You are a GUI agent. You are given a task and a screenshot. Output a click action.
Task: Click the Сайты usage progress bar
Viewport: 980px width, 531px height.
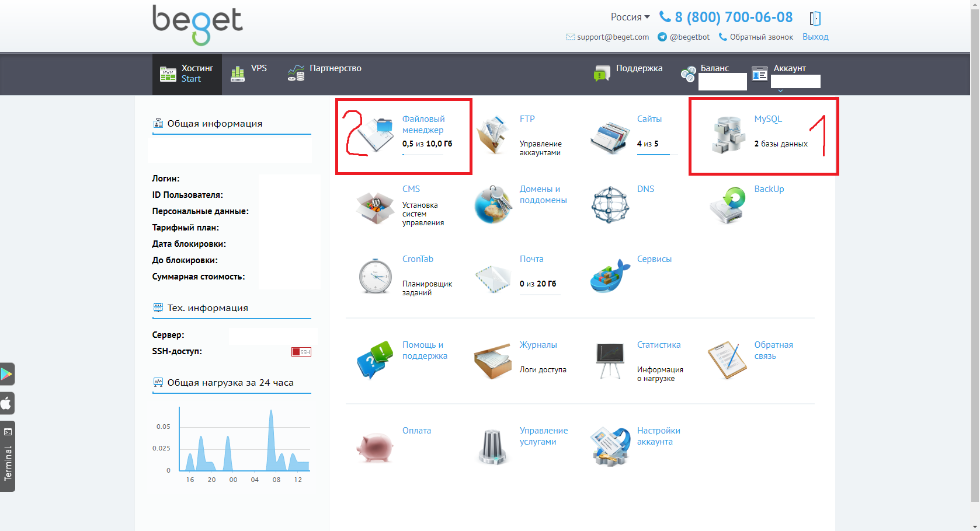coord(657,155)
